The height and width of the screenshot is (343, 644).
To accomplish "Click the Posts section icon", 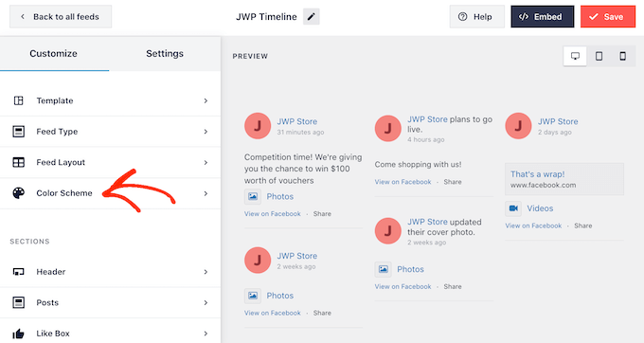I will point(19,303).
